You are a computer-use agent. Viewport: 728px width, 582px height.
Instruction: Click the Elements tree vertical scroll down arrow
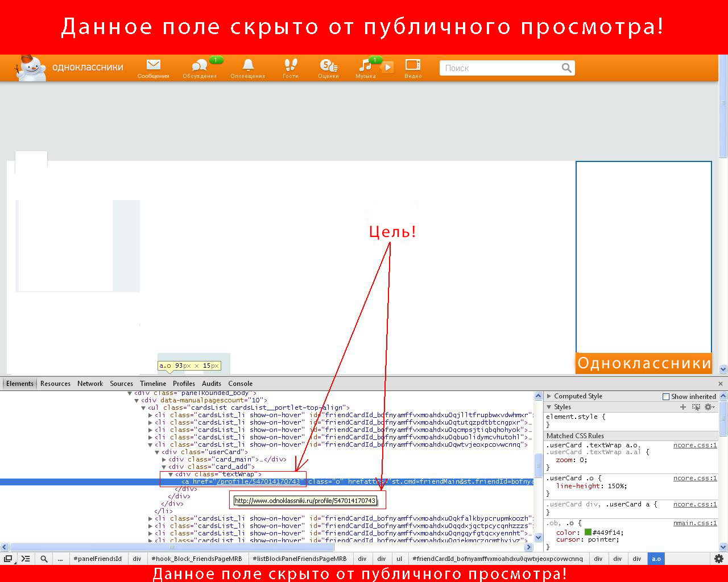[x=538, y=537]
